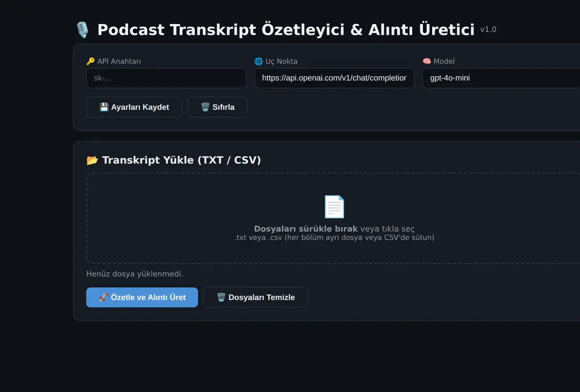Reset settings with the Sıfırla button

coord(217,107)
